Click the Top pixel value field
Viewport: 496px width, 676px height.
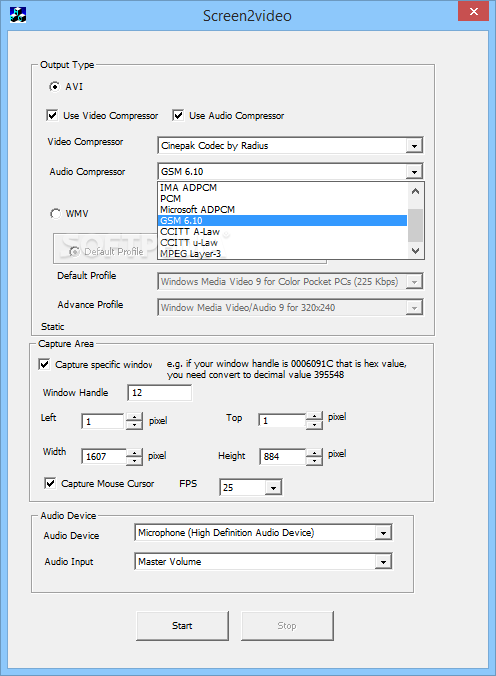pyautogui.click(x=282, y=420)
